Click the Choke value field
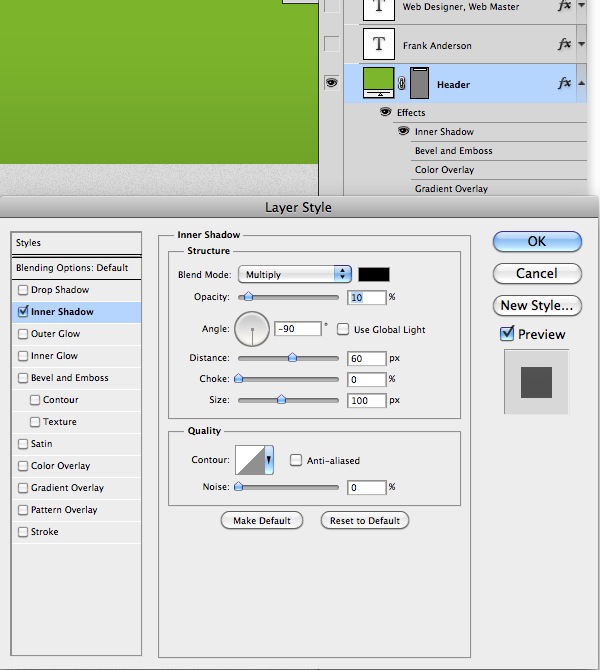 point(367,379)
